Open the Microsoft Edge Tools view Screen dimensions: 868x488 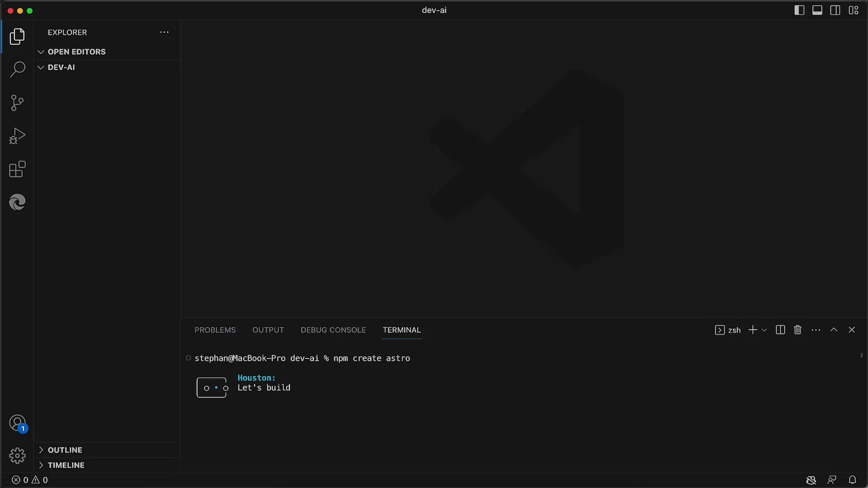click(x=17, y=202)
